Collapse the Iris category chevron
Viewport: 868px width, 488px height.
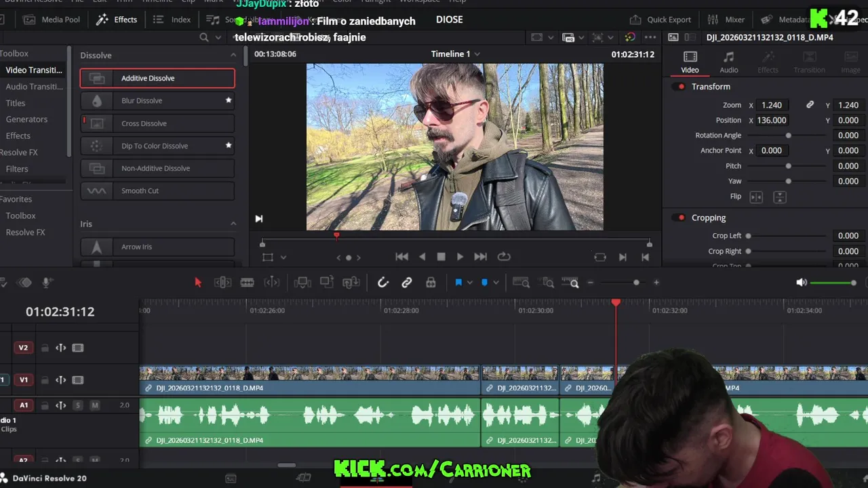[233, 224]
